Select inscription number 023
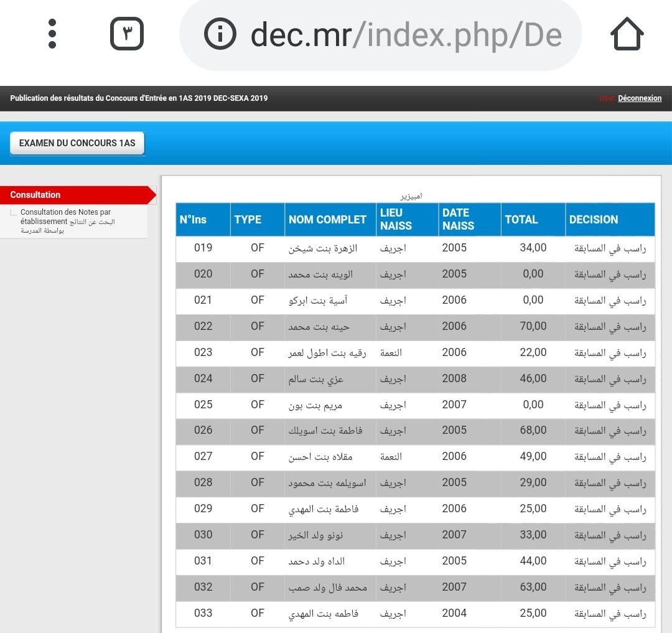 click(203, 352)
